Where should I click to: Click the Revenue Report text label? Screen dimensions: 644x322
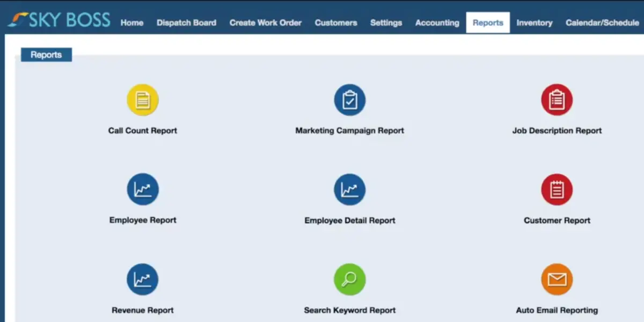click(x=143, y=310)
